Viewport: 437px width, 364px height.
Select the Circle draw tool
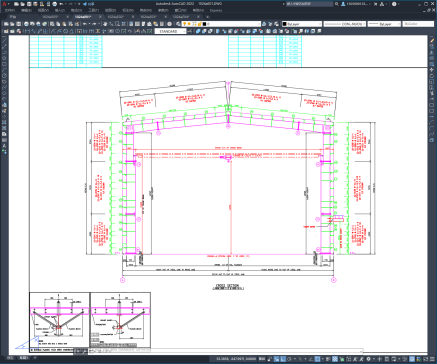4,75
